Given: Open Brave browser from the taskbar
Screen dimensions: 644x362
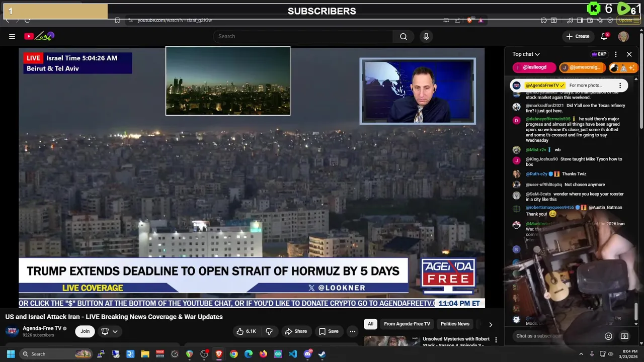Looking at the screenshot, I should coord(219,354).
